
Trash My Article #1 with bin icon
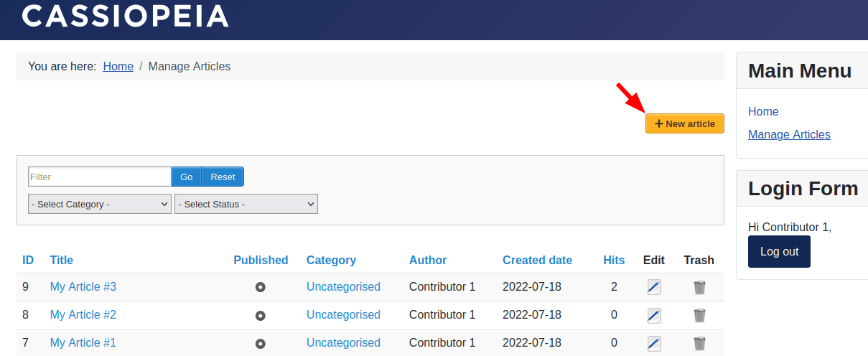tap(699, 343)
